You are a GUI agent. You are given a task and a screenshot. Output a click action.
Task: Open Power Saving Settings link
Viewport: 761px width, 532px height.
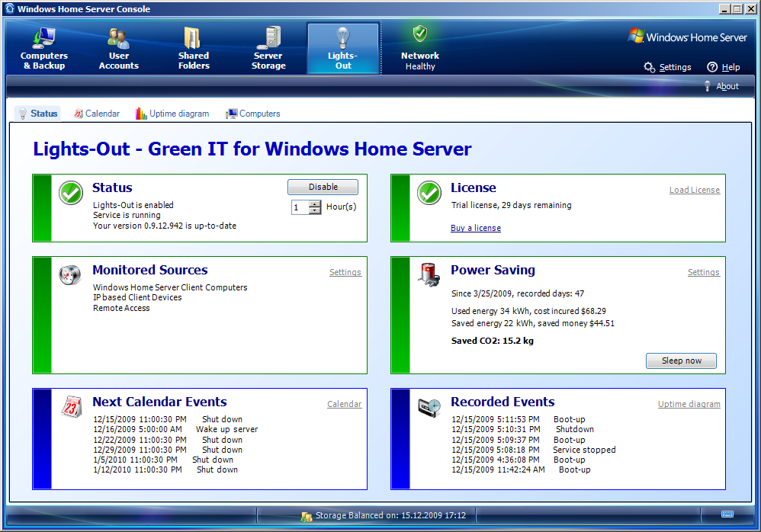(x=703, y=273)
